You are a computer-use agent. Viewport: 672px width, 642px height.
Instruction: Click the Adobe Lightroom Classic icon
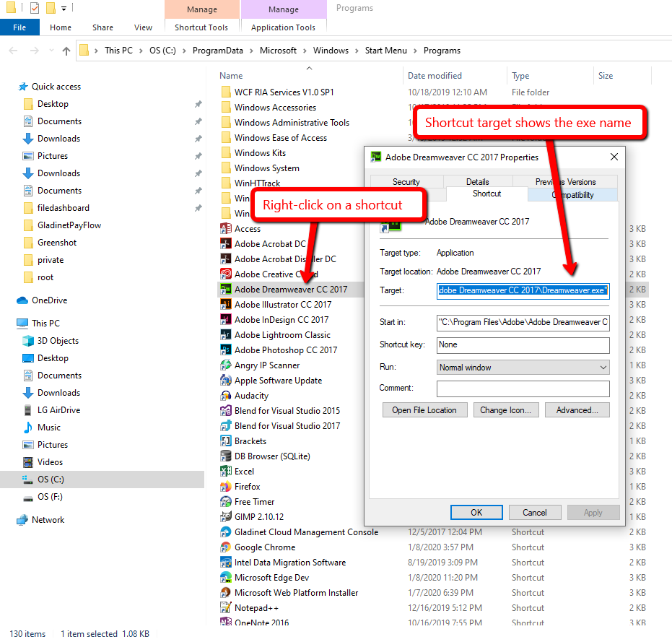pos(226,335)
